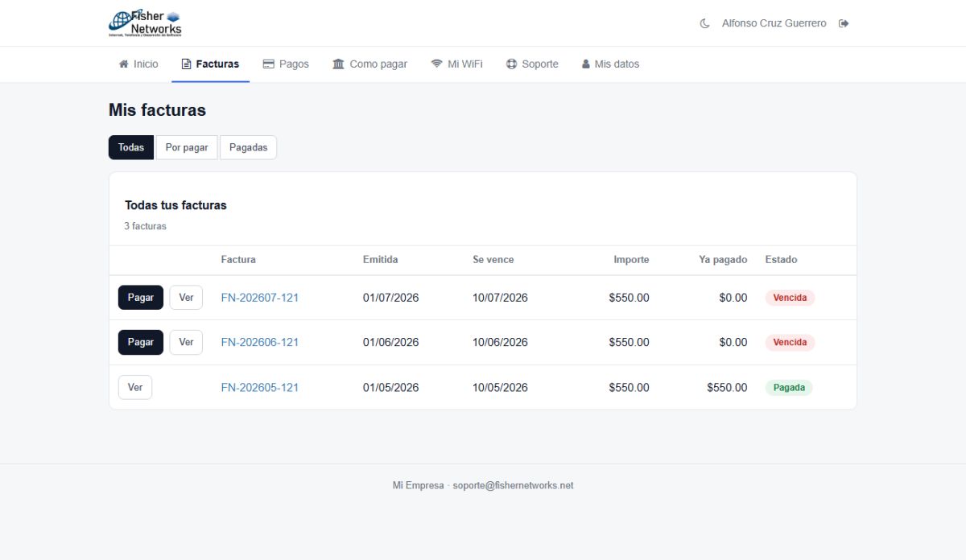Click the Vencida badge of FN-202607-121

(x=790, y=298)
